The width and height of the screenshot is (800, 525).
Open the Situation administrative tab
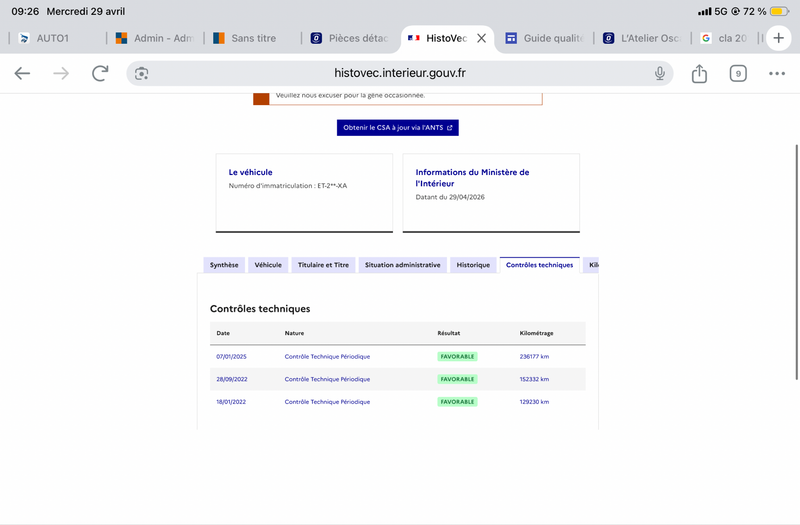click(x=403, y=265)
